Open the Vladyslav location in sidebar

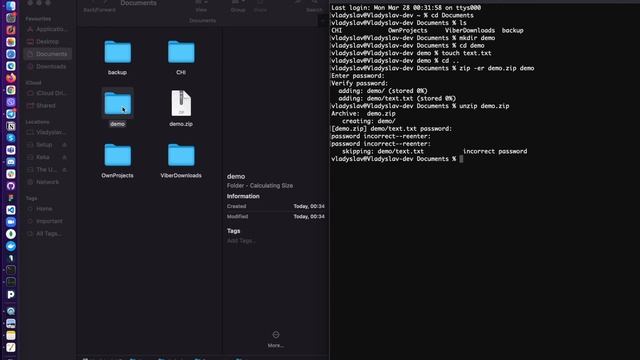(47, 132)
